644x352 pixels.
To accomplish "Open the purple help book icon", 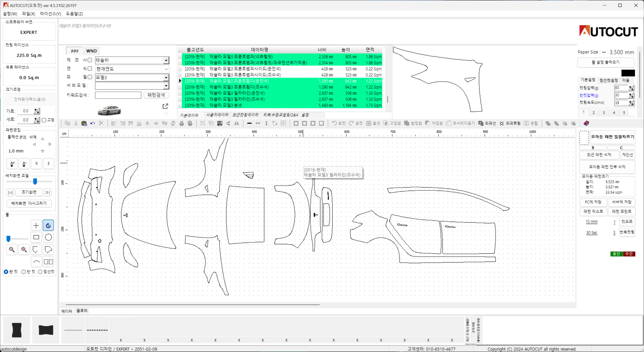I will coord(586,123).
